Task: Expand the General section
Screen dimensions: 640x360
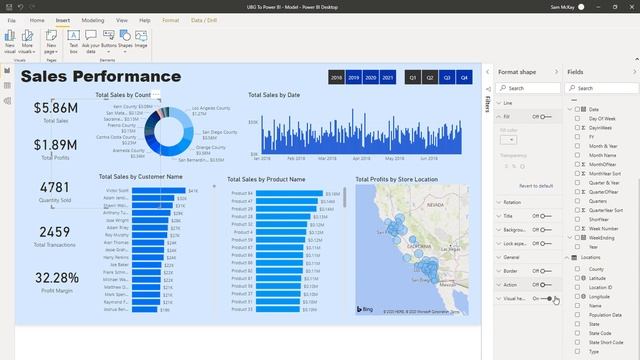Action: pos(499,257)
